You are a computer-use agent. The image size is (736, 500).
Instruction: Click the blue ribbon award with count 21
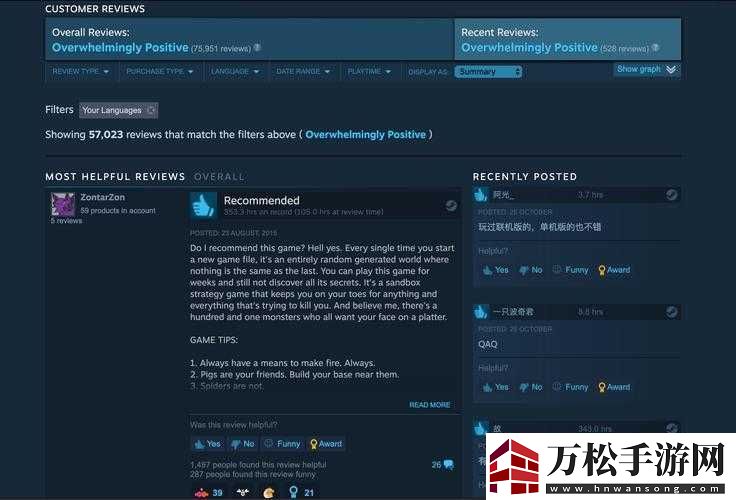(x=294, y=492)
